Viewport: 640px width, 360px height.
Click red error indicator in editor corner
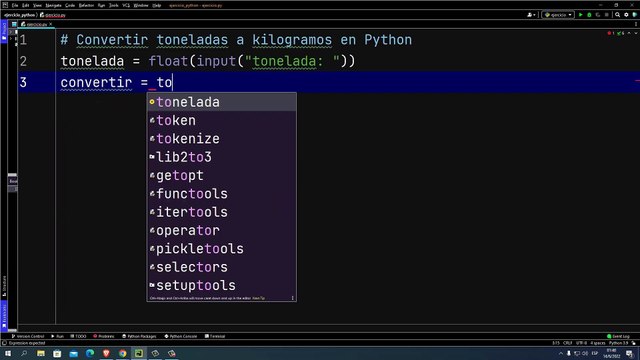tap(611, 33)
